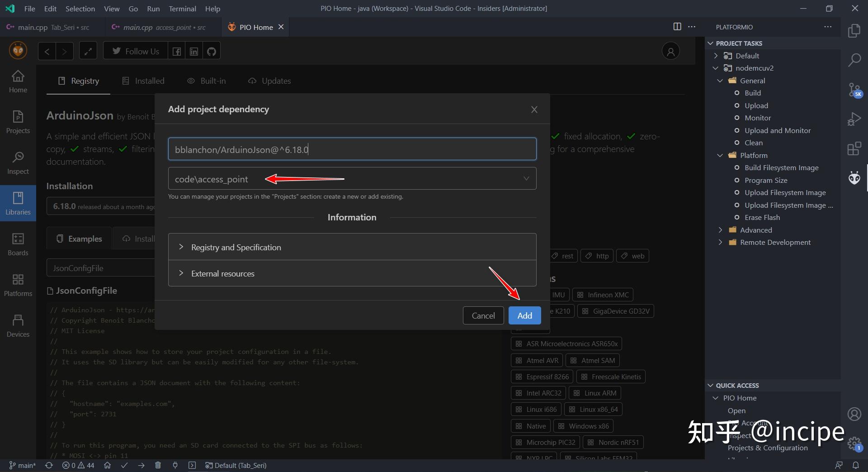The height and width of the screenshot is (472, 868).
Task: Open the Devices panel in PIO Home
Action: 18,324
